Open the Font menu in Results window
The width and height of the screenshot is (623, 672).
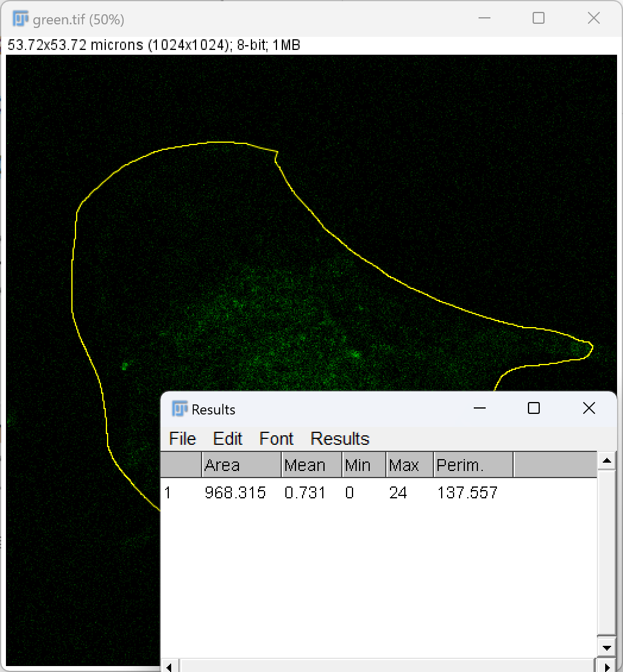(x=276, y=438)
